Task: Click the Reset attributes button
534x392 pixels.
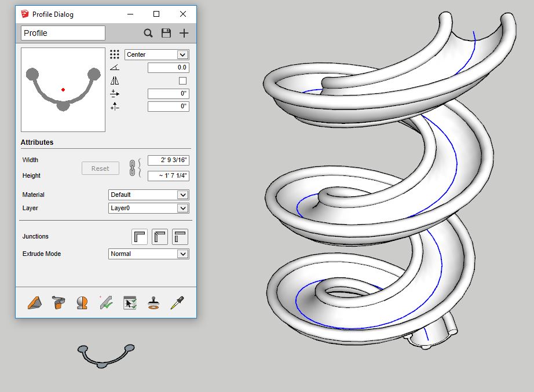Action: [x=100, y=168]
